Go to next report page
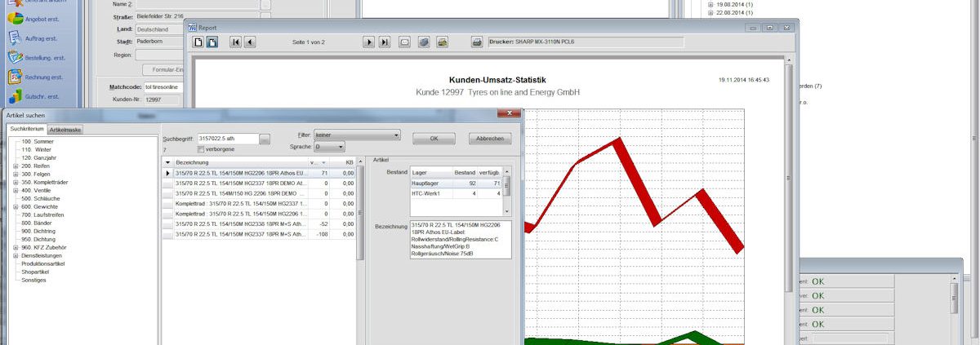This screenshot has width=980, height=345. click(x=368, y=42)
